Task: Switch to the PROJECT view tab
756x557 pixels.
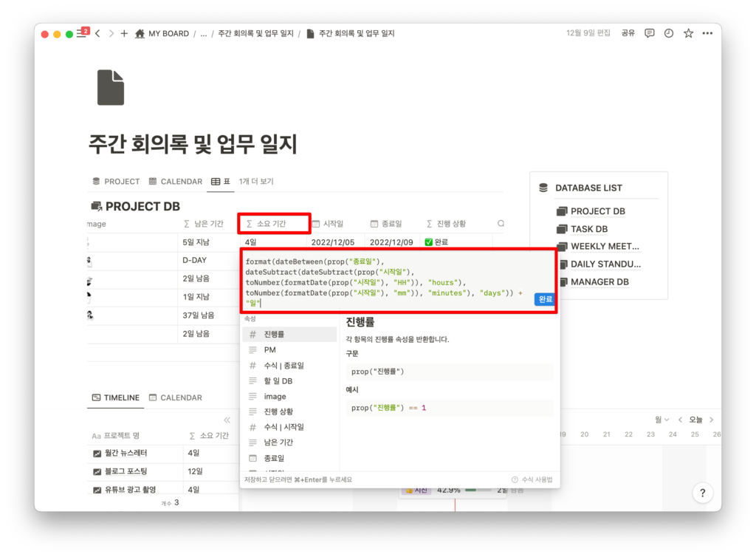Action: 116,181
